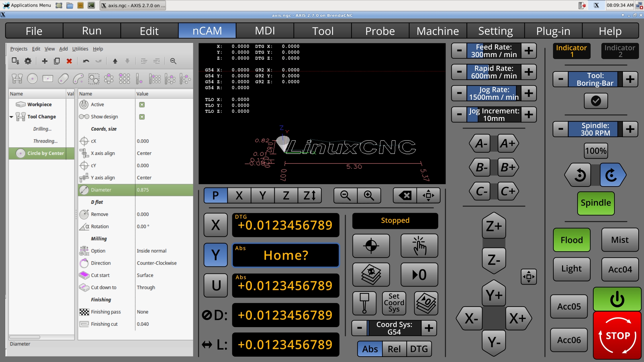644x362 pixels.
Task: Reset spindle override to 100%
Action: 596,151
